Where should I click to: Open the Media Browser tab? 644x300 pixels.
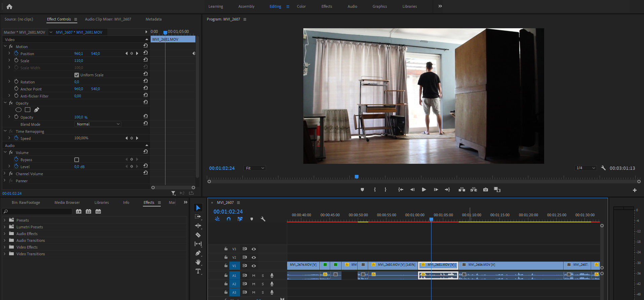click(x=67, y=202)
